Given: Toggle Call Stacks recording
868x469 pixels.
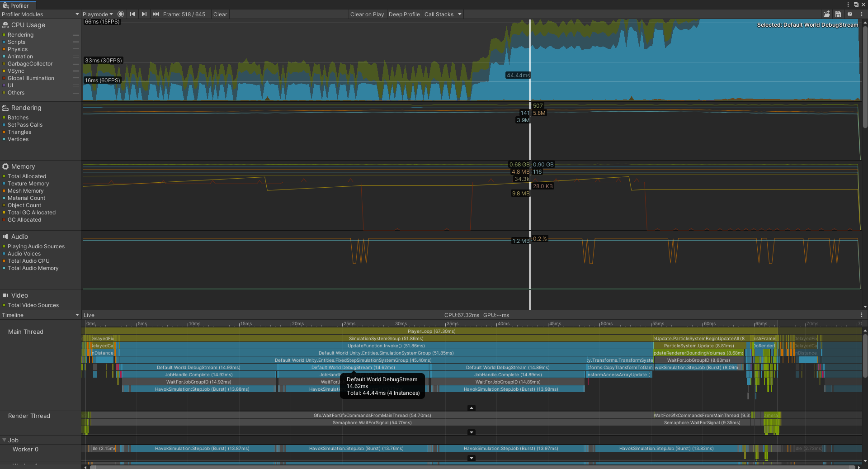Looking at the screenshot, I should pyautogui.click(x=439, y=14).
